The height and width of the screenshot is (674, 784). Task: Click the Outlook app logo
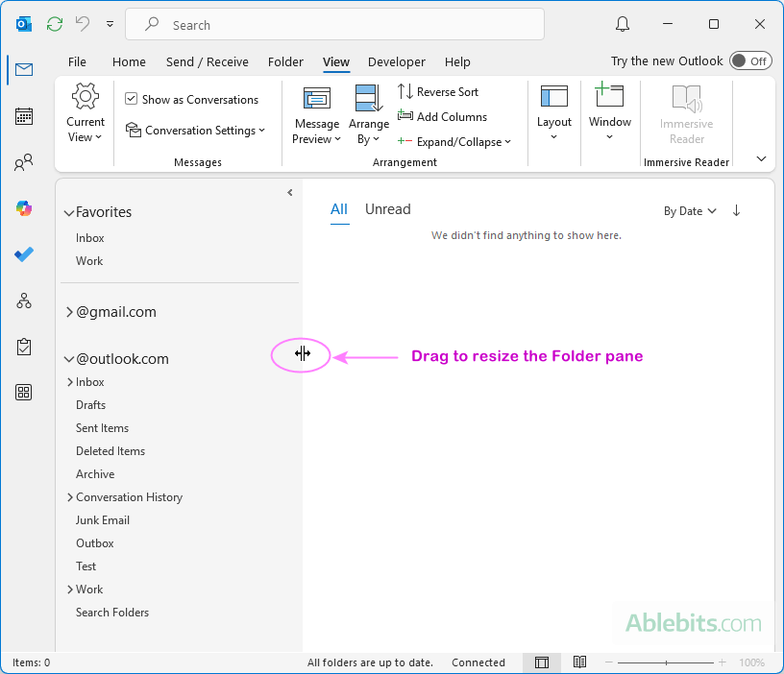(x=23, y=24)
